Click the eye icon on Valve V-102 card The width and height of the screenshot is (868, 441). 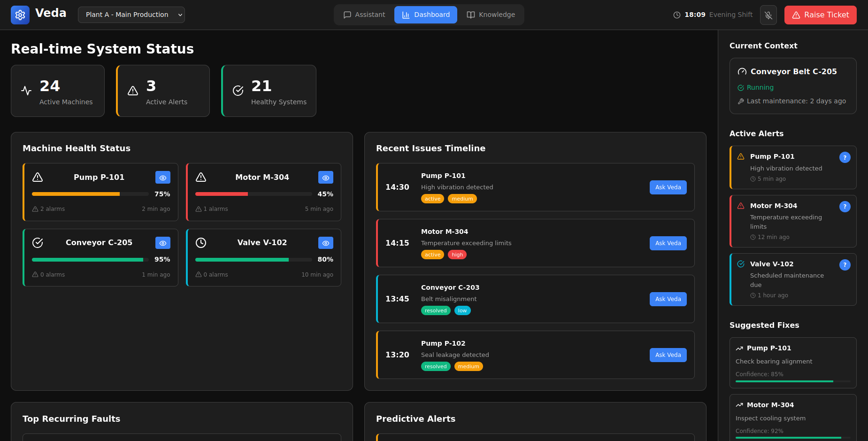[326, 243]
